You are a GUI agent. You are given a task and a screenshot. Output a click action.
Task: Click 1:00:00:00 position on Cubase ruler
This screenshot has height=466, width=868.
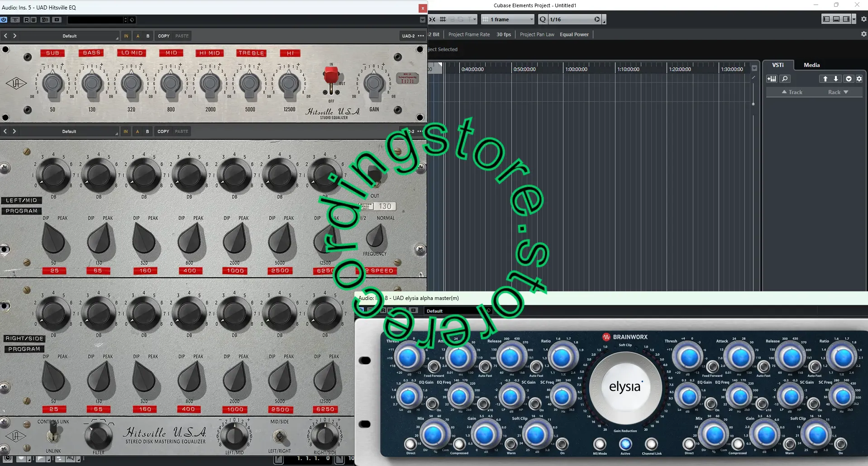(x=576, y=69)
